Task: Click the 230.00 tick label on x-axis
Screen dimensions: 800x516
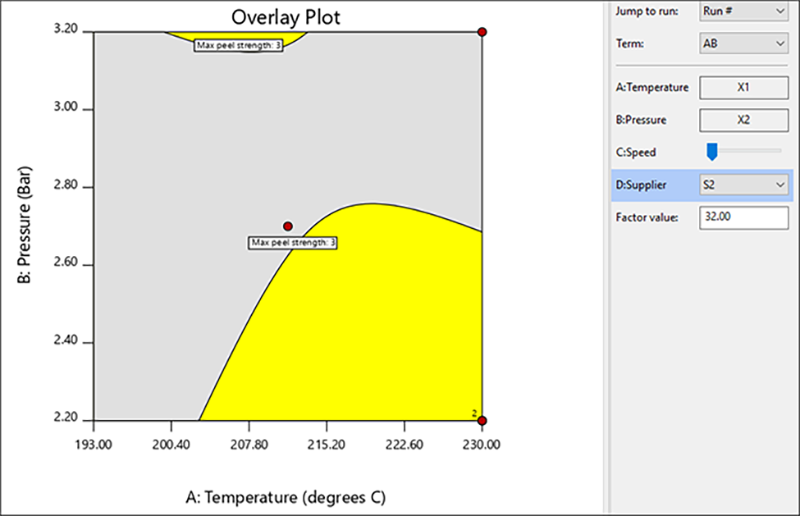Action: (480, 442)
